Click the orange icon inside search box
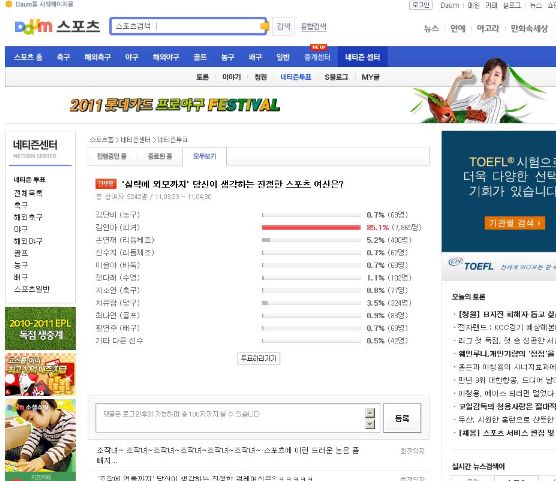Viewport: 556px width, 481px height. click(x=264, y=26)
